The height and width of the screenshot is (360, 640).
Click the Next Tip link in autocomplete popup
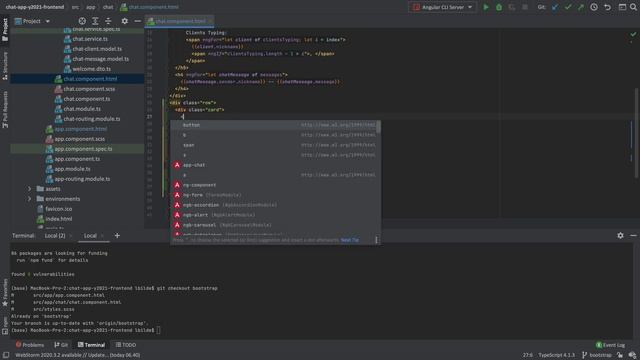pyautogui.click(x=350, y=240)
